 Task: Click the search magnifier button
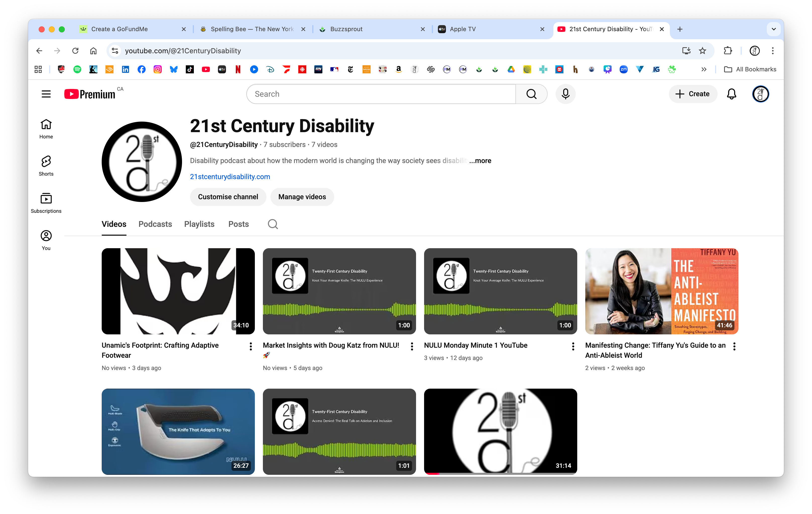tap(531, 94)
